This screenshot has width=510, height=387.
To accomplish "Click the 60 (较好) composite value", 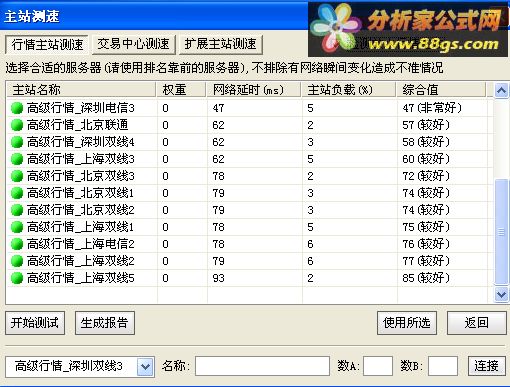I will (x=426, y=159).
